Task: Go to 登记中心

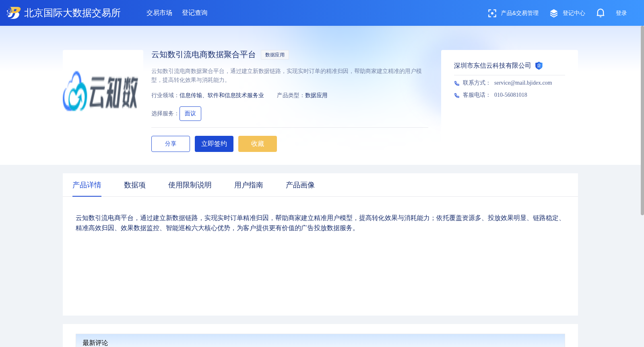Action: click(574, 13)
